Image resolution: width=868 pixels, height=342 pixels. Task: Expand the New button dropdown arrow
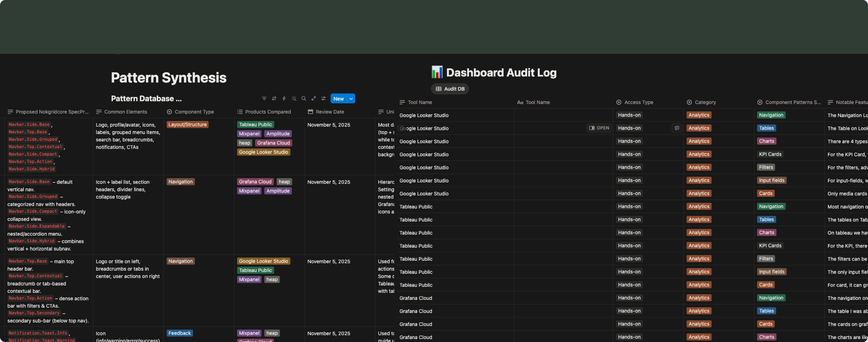(x=351, y=98)
